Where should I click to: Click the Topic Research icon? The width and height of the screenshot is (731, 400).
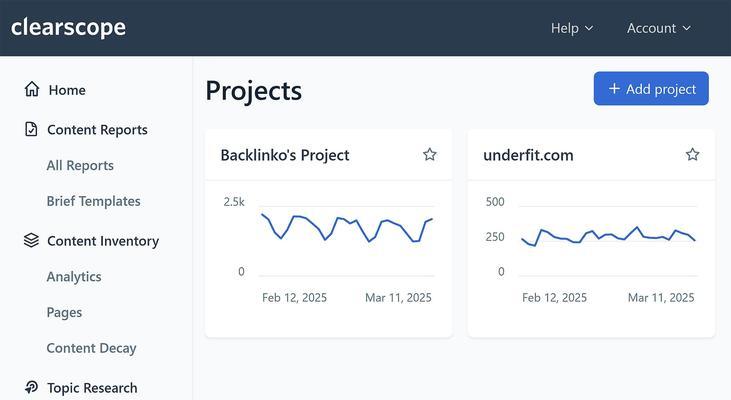click(31, 387)
